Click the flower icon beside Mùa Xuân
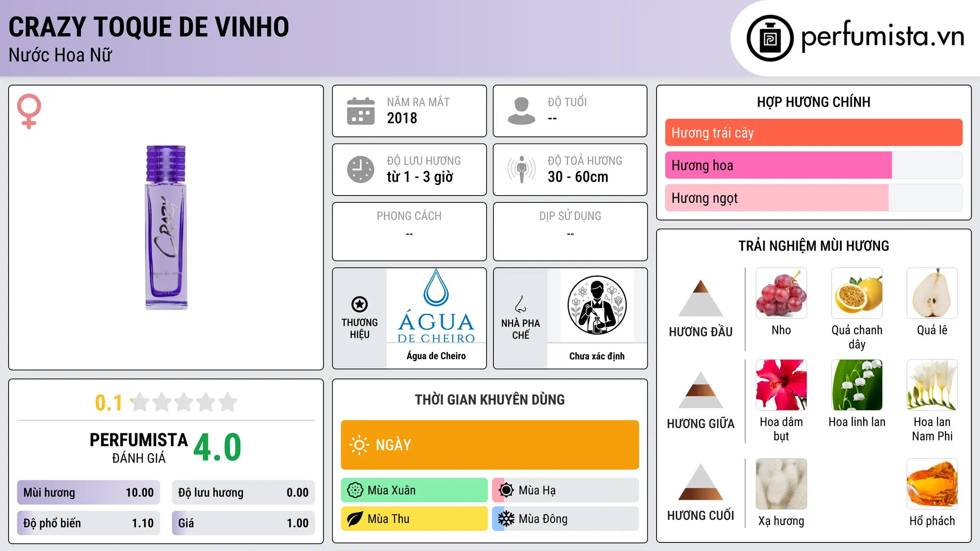The image size is (980, 551). point(355,490)
